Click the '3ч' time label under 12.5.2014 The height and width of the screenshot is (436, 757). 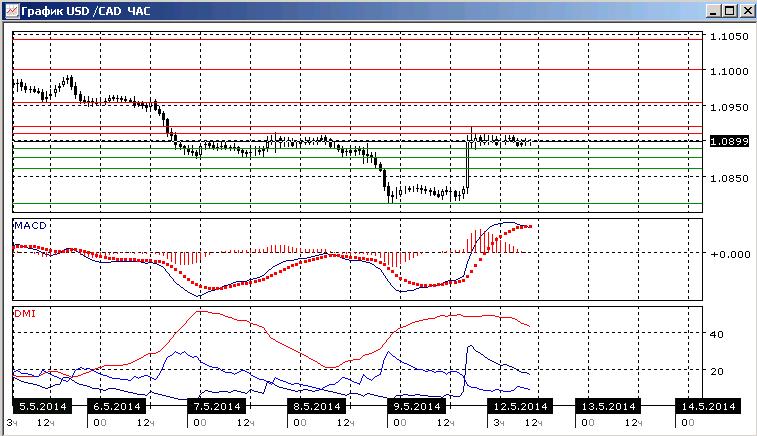(x=499, y=423)
